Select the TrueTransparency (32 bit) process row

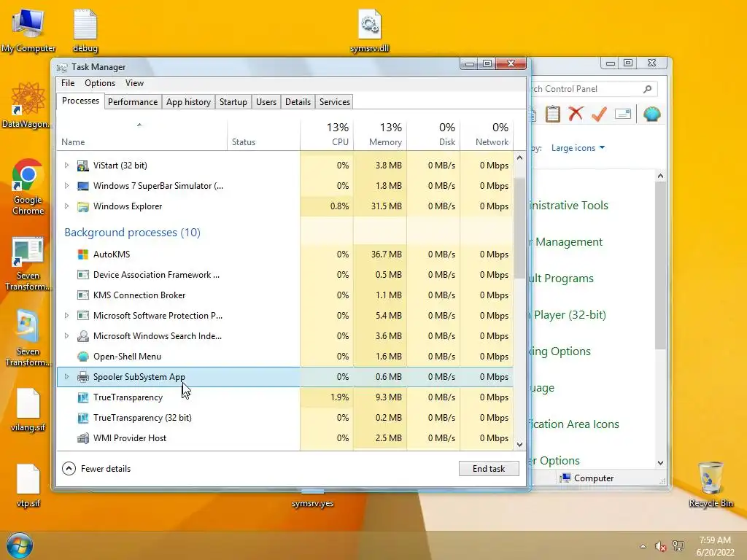pos(285,418)
